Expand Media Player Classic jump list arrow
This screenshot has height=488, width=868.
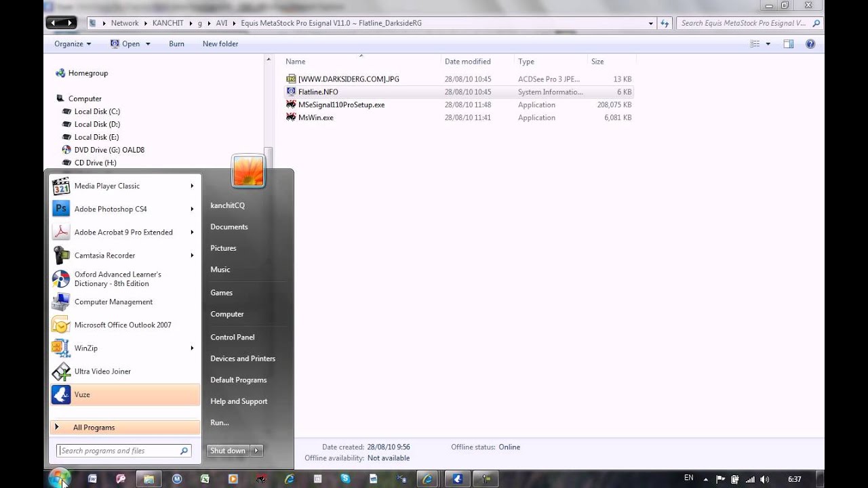coord(192,186)
